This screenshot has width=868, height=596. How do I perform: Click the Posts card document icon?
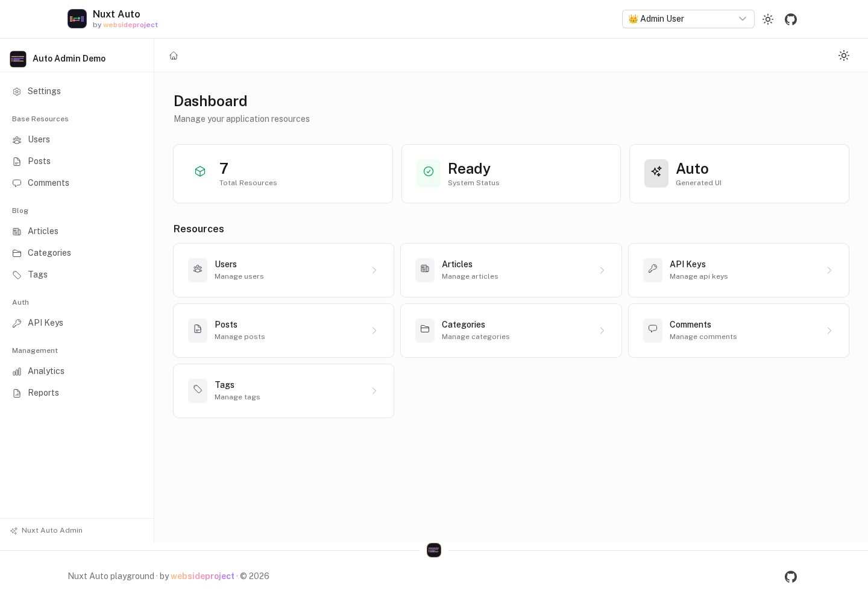pyautogui.click(x=198, y=329)
